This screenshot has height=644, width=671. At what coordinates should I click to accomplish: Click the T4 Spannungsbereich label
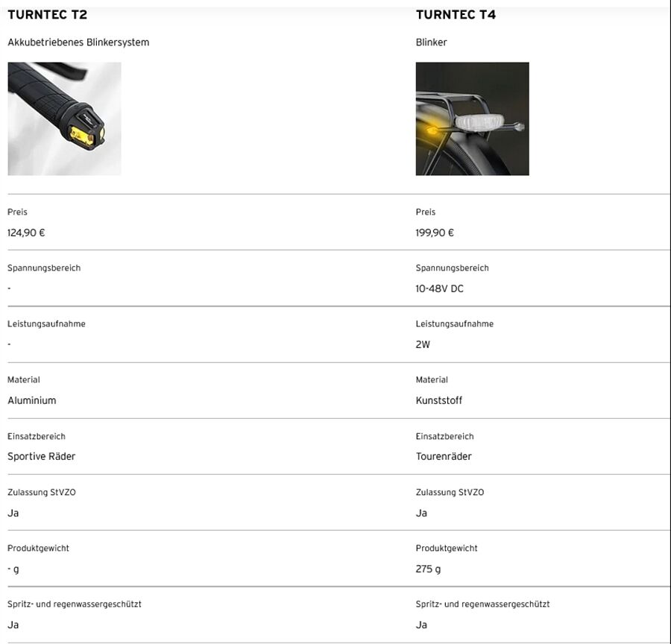(x=452, y=268)
